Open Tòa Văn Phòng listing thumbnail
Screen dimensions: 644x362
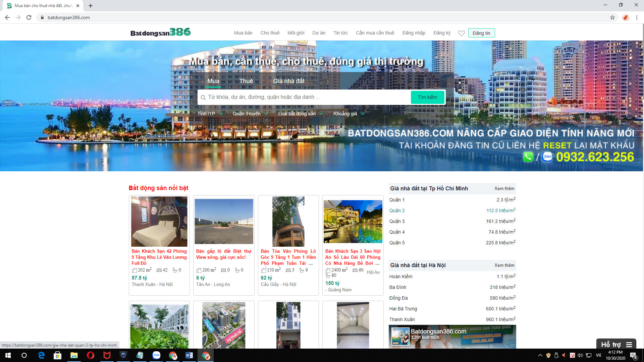(x=288, y=222)
